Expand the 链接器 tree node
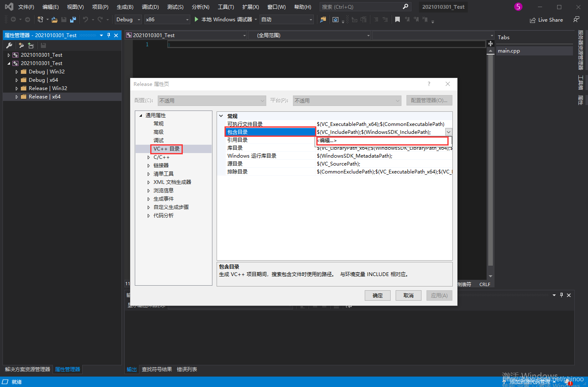Image resolution: width=588 pixels, height=387 pixels. [x=149, y=166]
